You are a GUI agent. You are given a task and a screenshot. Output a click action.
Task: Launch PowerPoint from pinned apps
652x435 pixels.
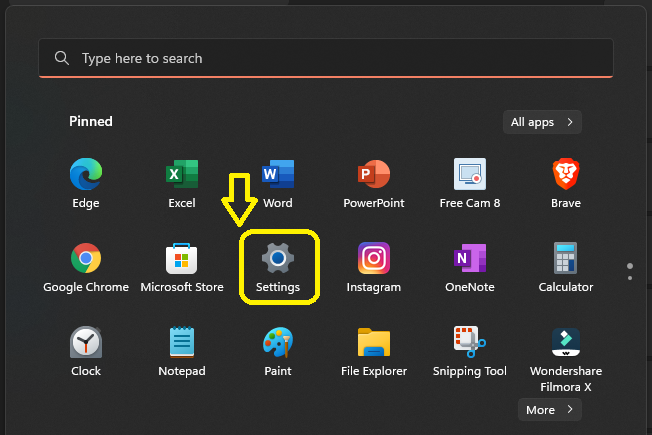(374, 174)
